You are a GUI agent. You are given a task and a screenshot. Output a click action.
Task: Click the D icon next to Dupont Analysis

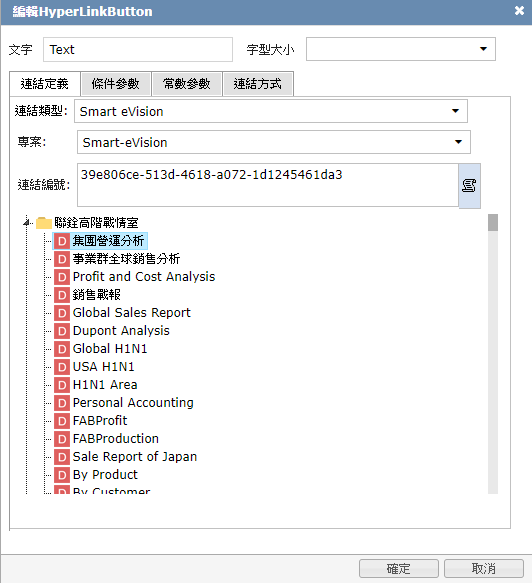[x=62, y=331]
